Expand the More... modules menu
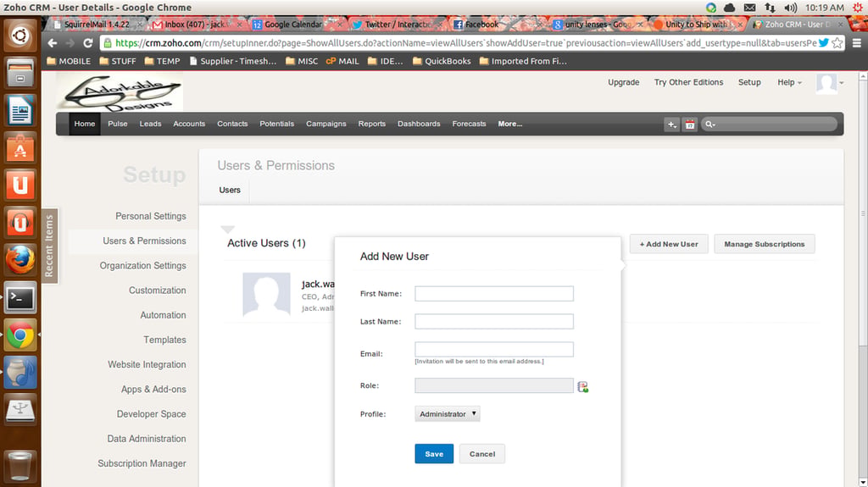 click(509, 124)
